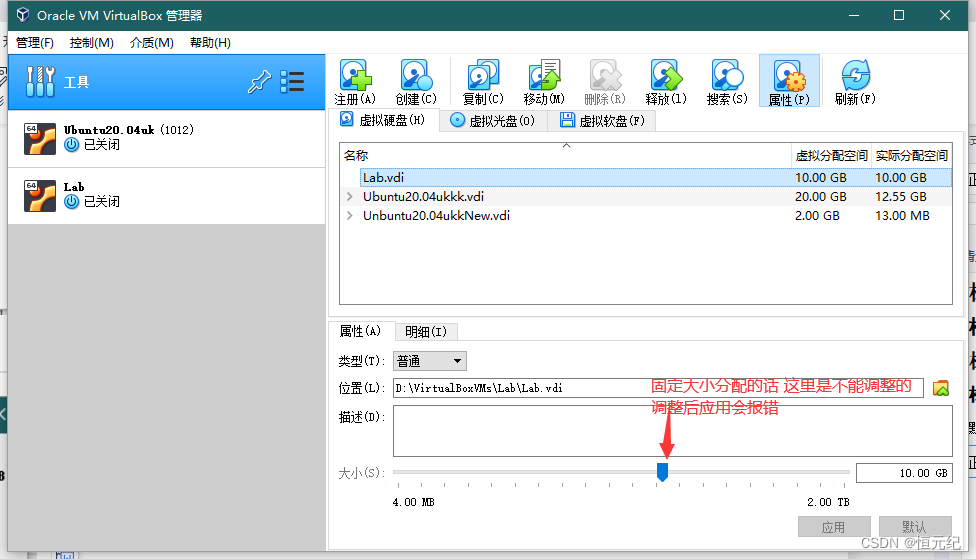Click the Release (释放) disk icon
Screen dimensions: 976x559
click(666, 75)
